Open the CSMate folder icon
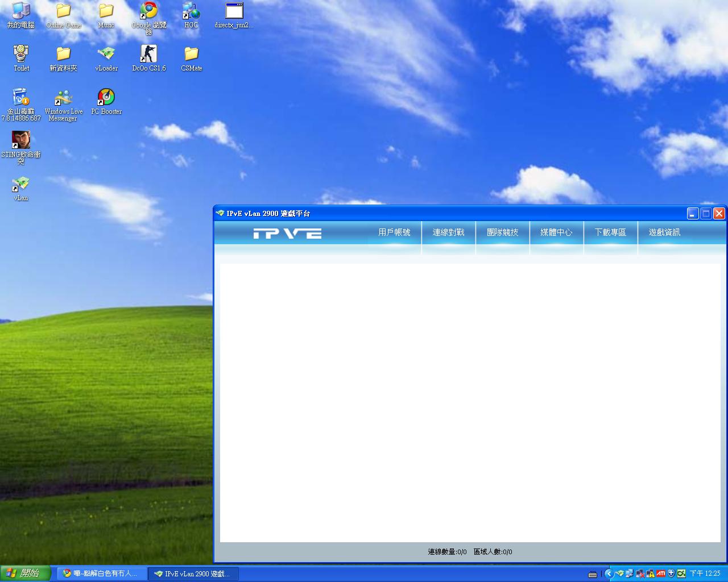Viewport: 728px width, 582px height. (x=191, y=54)
